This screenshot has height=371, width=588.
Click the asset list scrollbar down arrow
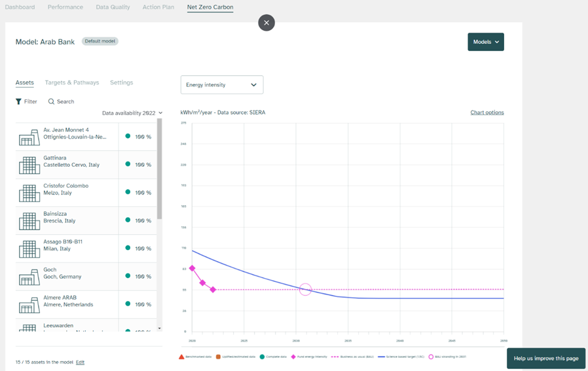[159, 328]
